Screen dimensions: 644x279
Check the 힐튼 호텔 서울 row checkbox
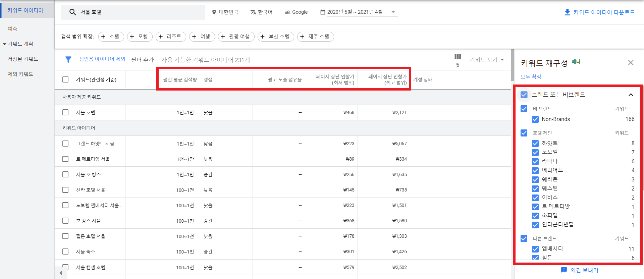[x=65, y=236]
